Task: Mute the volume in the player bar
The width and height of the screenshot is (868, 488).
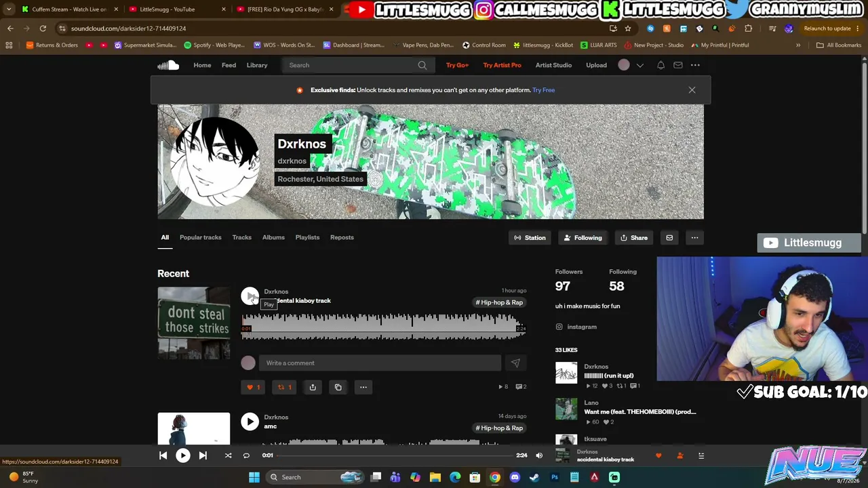Action: click(539, 455)
